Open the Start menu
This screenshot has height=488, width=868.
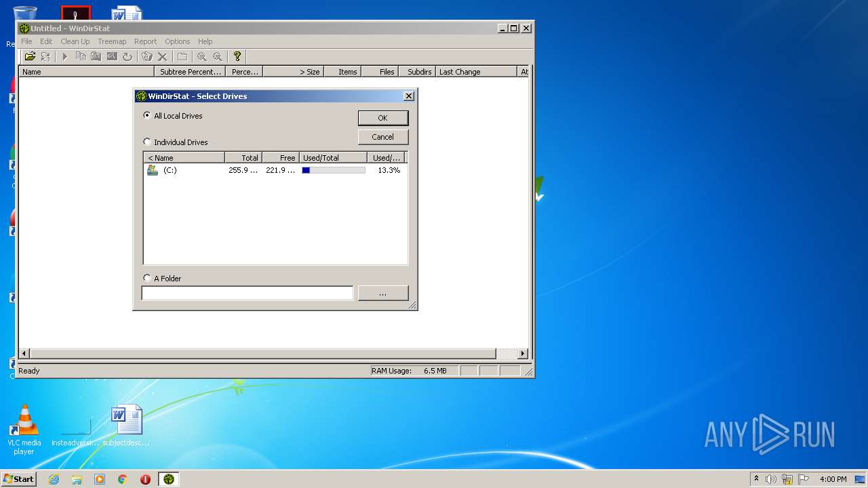(19, 479)
